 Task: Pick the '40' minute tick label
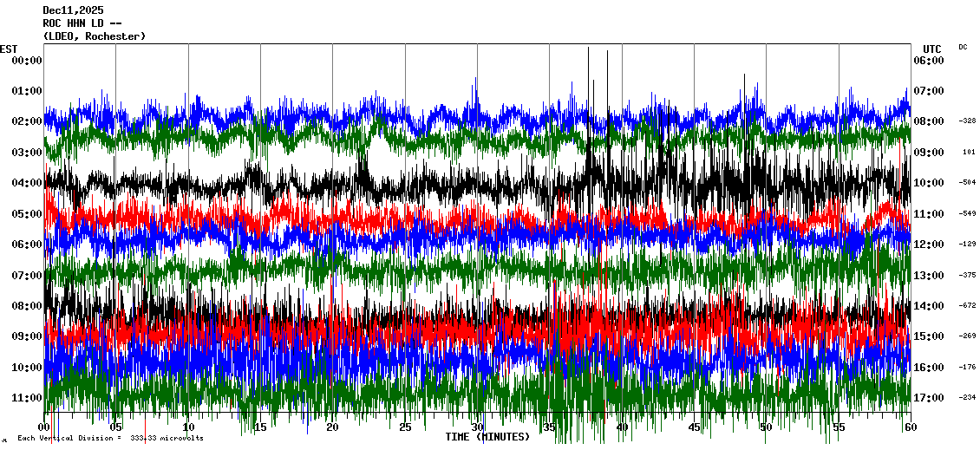pyautogui.click(x=622, y=427)
